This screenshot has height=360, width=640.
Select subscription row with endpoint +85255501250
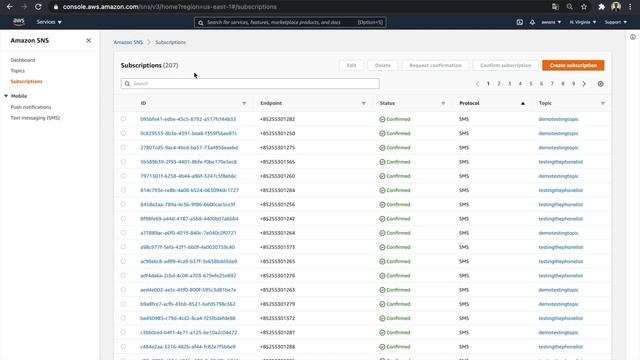click(x=123, y=133)
